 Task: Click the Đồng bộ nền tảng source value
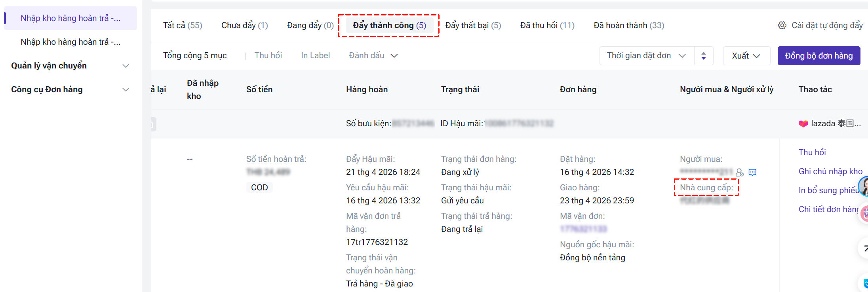593,258
